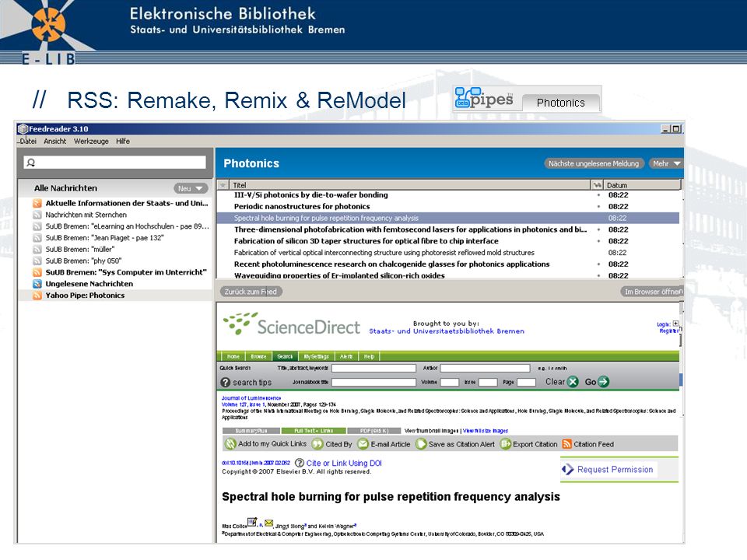The image size is (747, 560).
Task: Sort by Datum column header
Action: tap(642, 185)
